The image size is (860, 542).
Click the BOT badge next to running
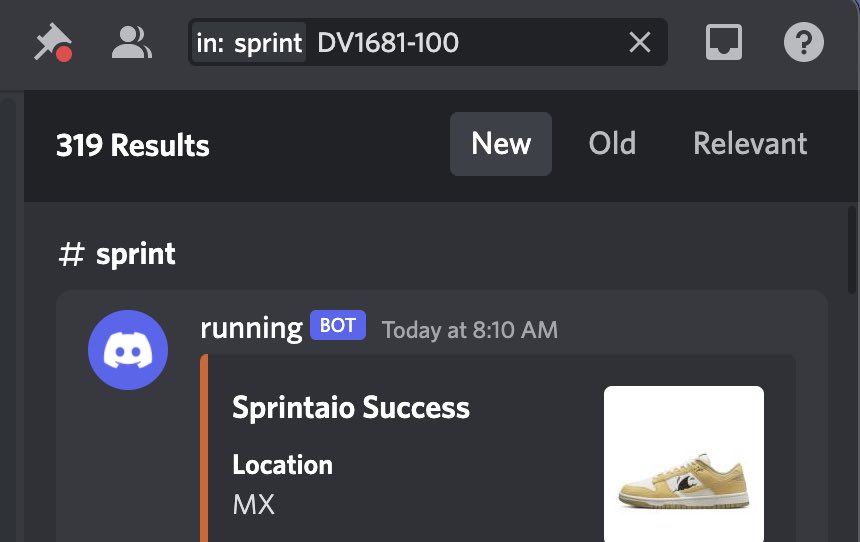(338, 325)
